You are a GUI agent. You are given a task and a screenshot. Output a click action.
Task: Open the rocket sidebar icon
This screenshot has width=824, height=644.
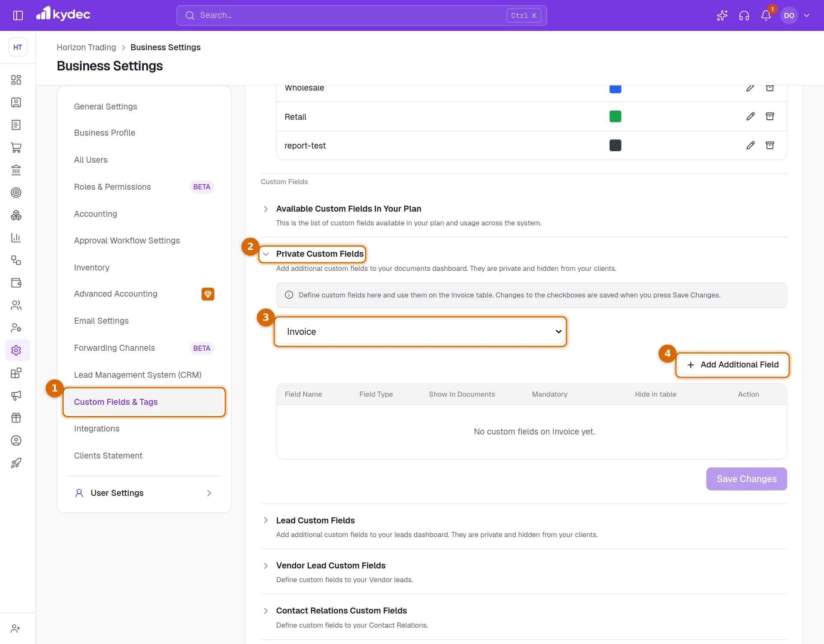pyautogui.click(x=16, y=463)
